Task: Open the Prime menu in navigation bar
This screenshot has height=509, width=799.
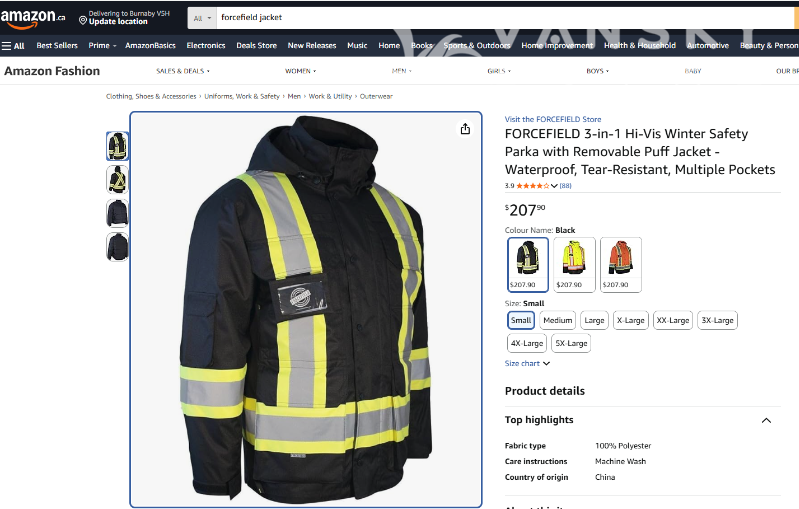Action: [102, 45]
